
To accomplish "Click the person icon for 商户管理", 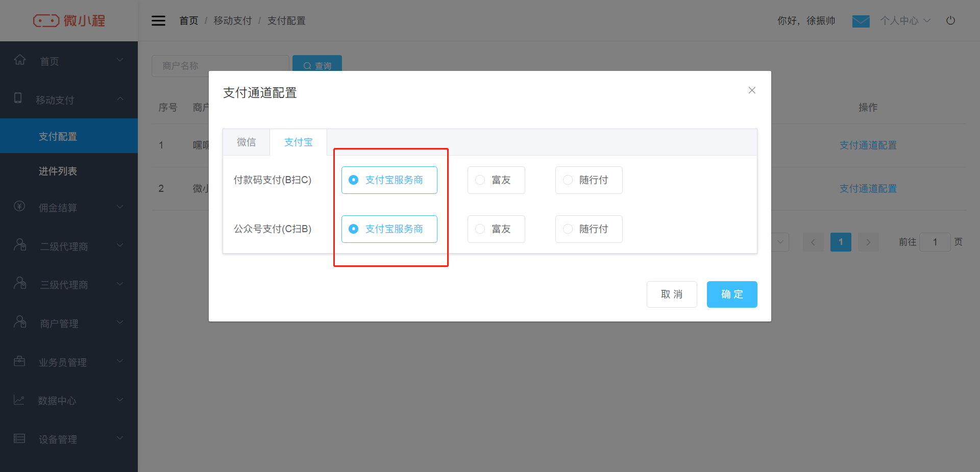I will 20,322.
